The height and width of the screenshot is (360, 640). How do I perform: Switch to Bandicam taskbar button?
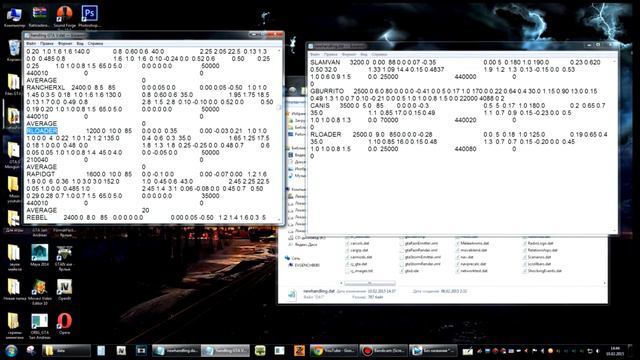[384, 351]
